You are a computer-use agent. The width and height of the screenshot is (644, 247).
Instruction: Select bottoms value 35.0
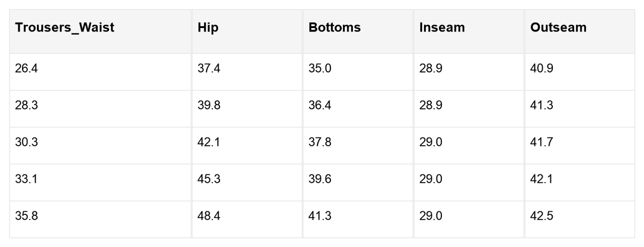coord(320,69)
